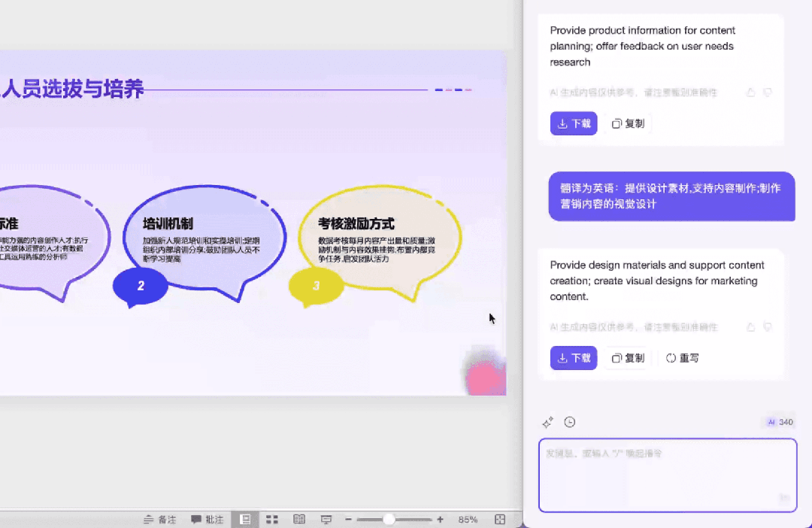This screenshot has height=528, width=812.
Task: Give a thumbs up on the AI reply
Action: point(750,93)
